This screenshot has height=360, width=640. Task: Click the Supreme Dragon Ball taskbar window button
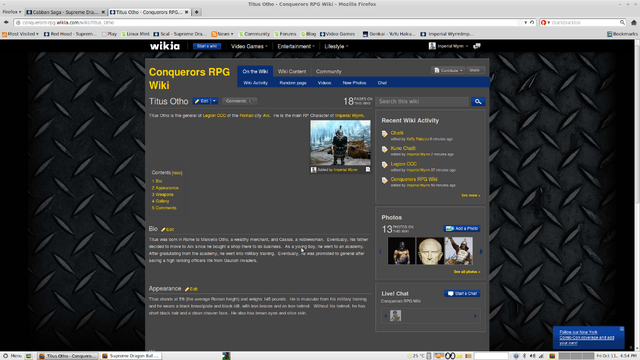131,356
